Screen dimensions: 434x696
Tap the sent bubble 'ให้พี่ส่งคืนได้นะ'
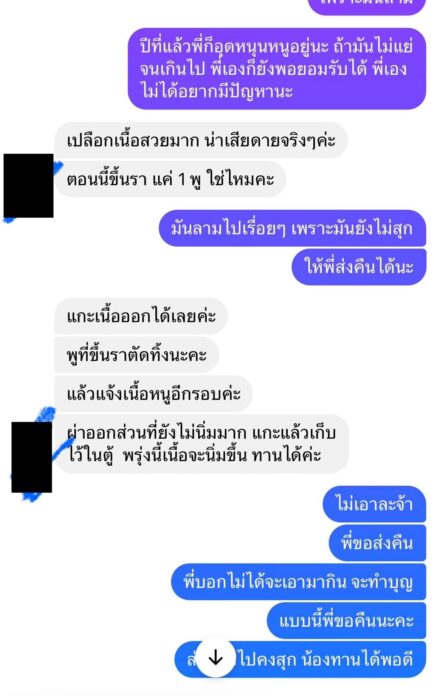coord(359,267)
